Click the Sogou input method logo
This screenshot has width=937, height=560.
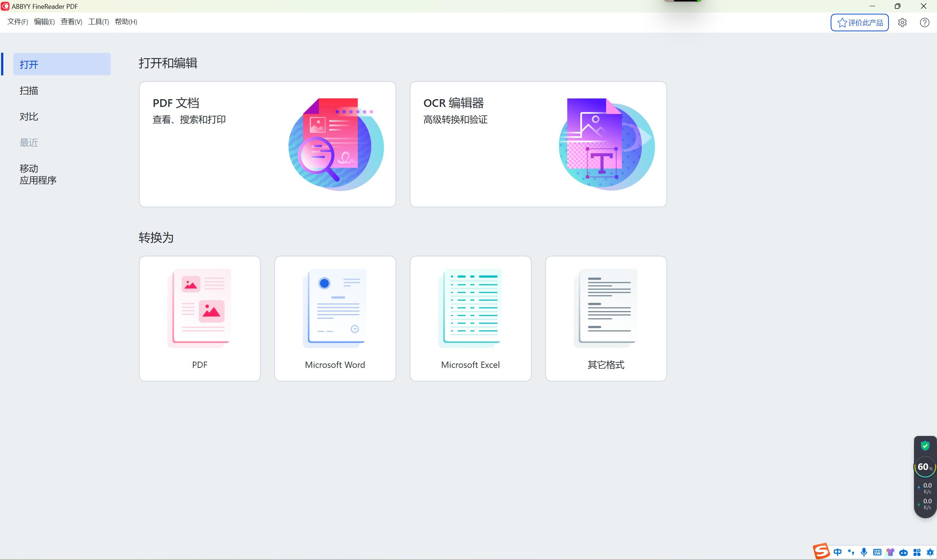click(x=821, y=551)
